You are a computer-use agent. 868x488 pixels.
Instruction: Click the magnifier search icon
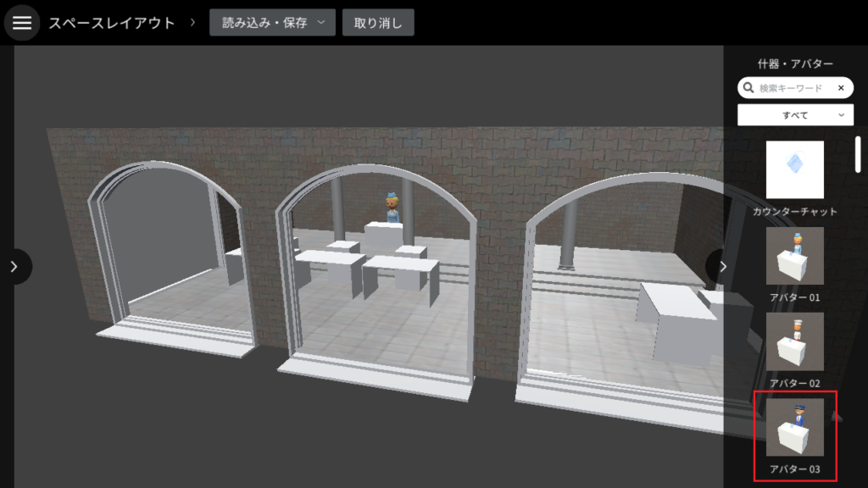[748, 88]
